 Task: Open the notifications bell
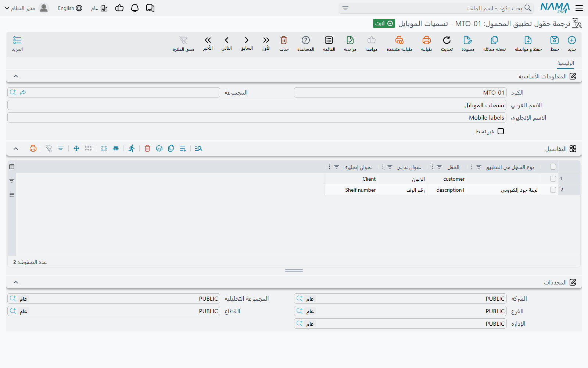pyautogui.click(x=135, y=8)
